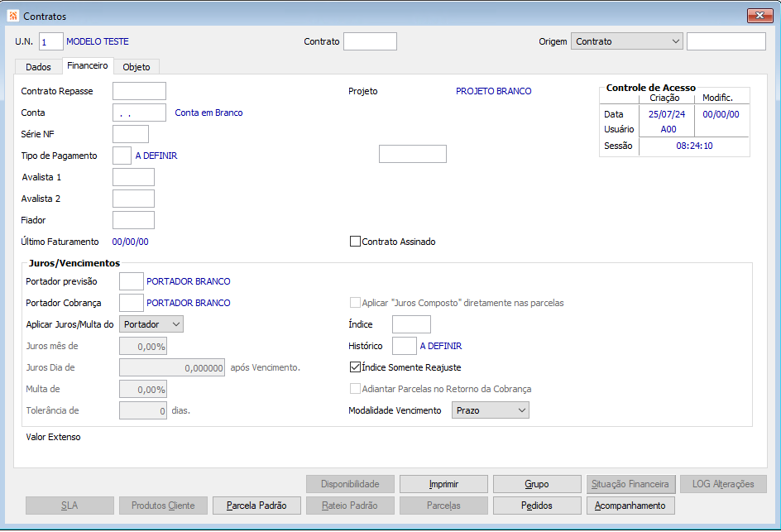Switch to the Dados tab
781x532 pixels.
pos(38,67)
